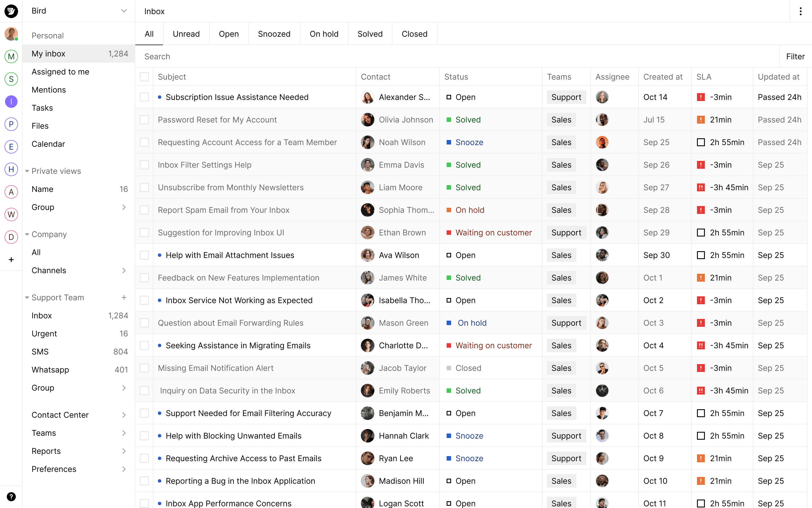
Task: Switch to workspace H in the sidebar
Action: click(11, 169)
